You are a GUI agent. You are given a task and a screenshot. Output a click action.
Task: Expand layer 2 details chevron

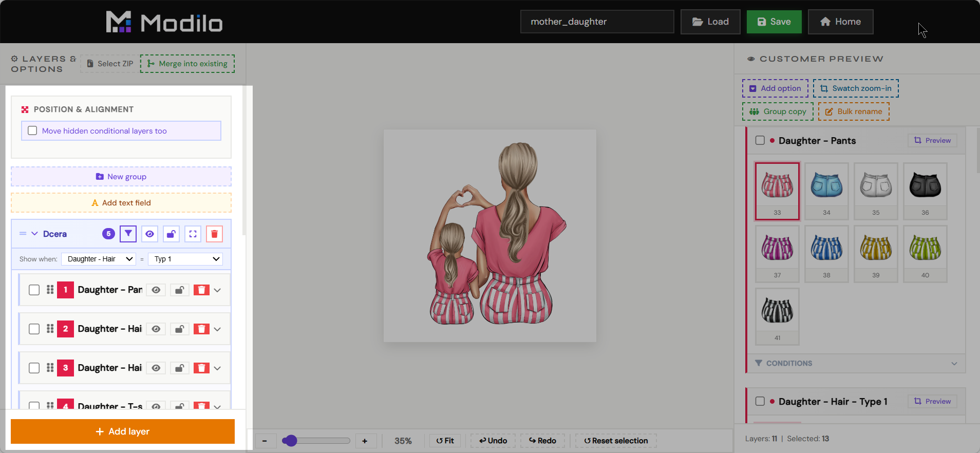tap(217, 329)
